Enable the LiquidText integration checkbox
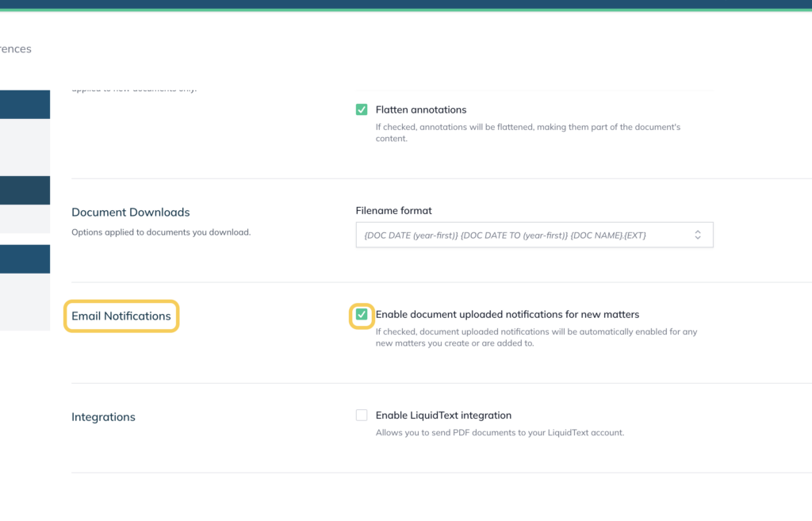Screen dimensions: 812x521 coord(362,415)
